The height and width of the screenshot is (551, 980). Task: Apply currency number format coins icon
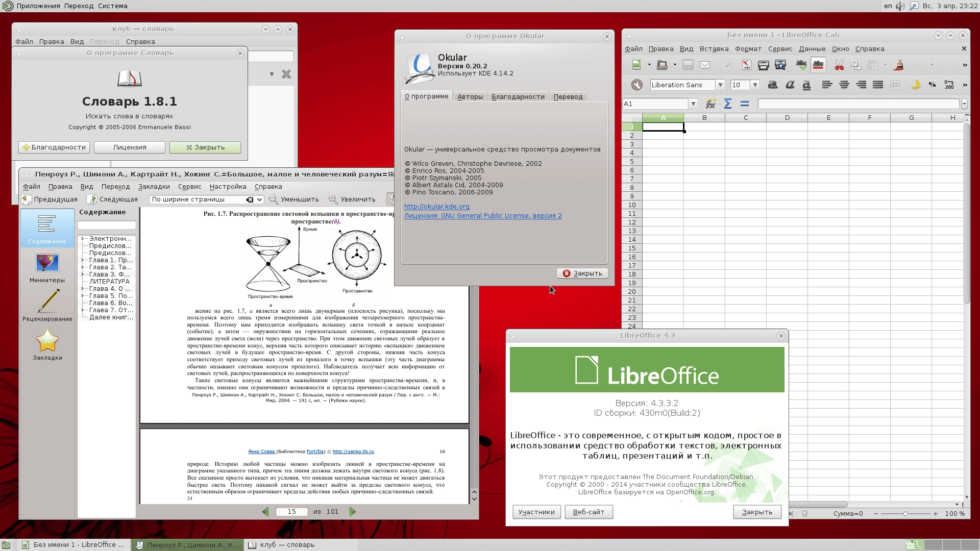click(x=916, y=85)
